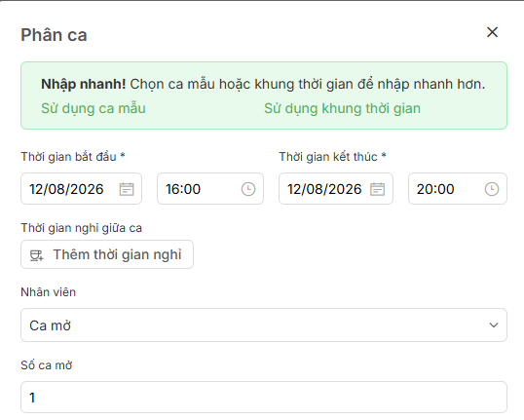
Task: Click the 'Phân ca' dialog title
Action: [x=54, y=35]
